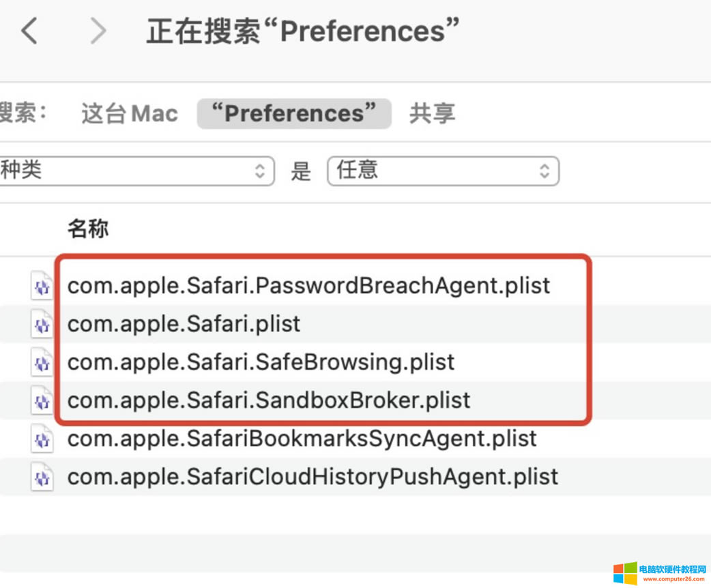
Task: Open the 种类 search criteria dropdown
Action: click(136, 171)
